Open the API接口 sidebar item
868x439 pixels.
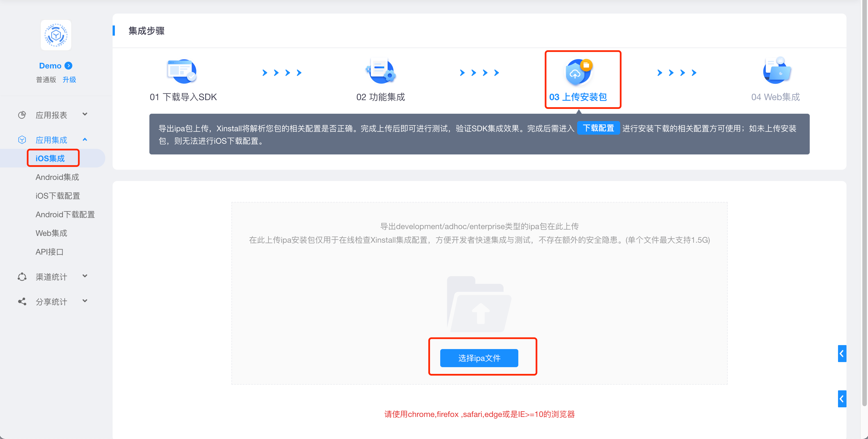coord(49,252)
